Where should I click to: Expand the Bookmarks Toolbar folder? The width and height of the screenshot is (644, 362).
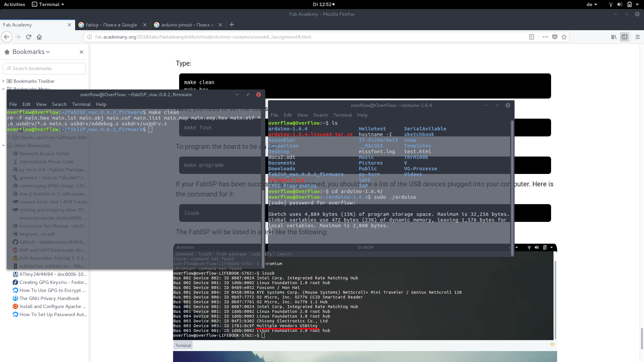(3, 81)
